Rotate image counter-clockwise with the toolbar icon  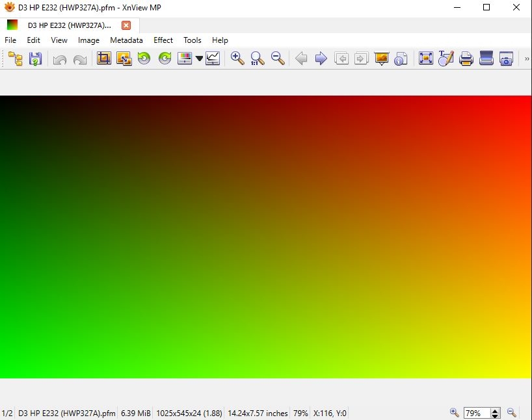click(x=144, y=59)
